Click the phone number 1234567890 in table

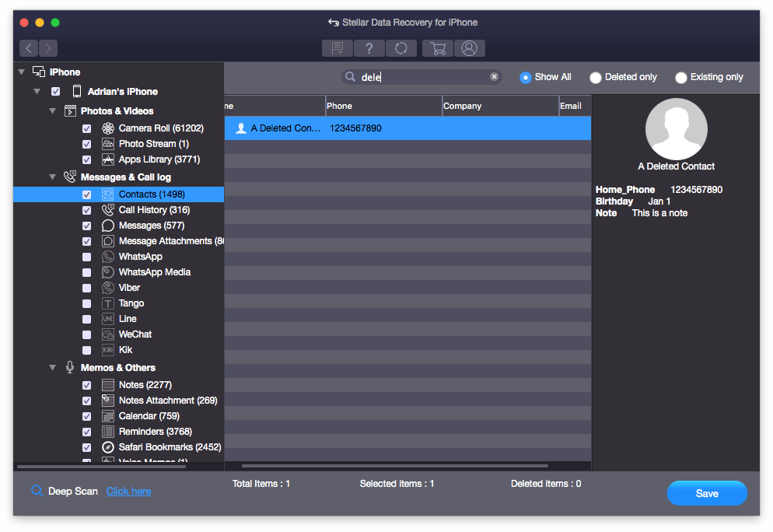[355, 128]
